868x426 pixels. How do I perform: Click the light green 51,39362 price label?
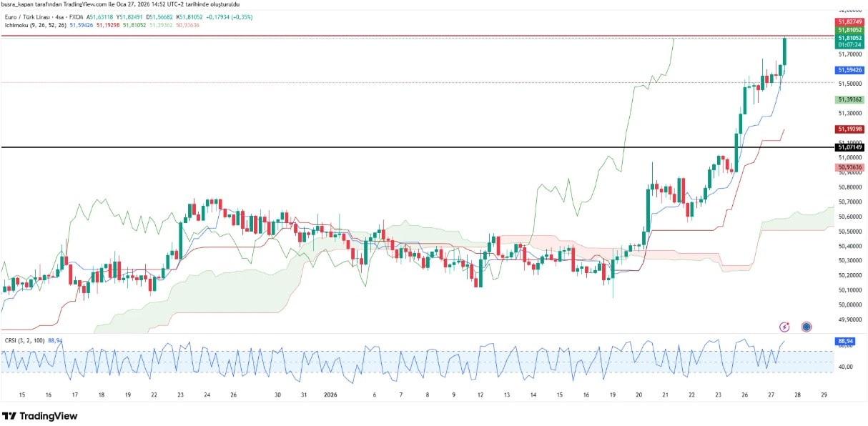pos(849,99)
